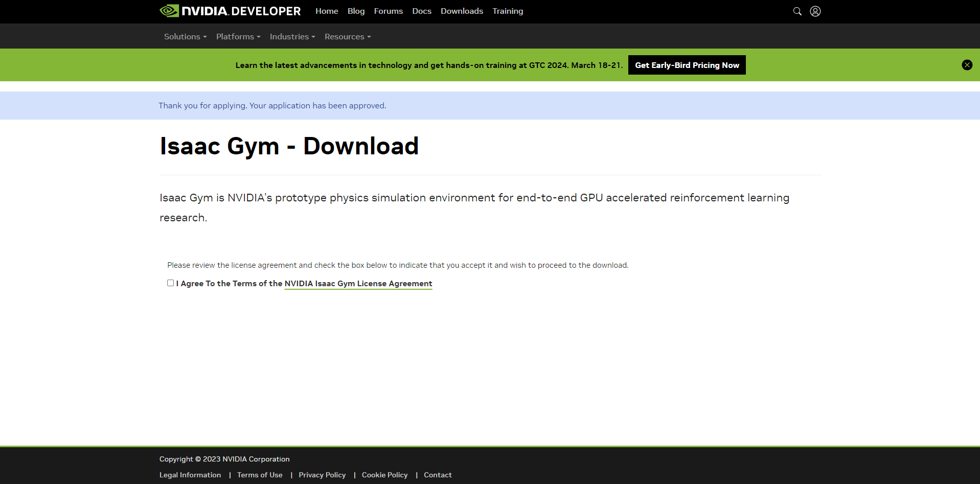The height and width of the screenshot is (484, 980).
Task: Click Get Early-Bird Pricing Now button
Action: click(x=687, y=65)
